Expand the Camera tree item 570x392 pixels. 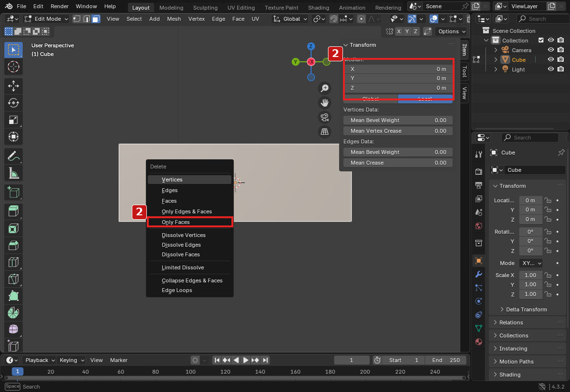(x=496, y=50)
